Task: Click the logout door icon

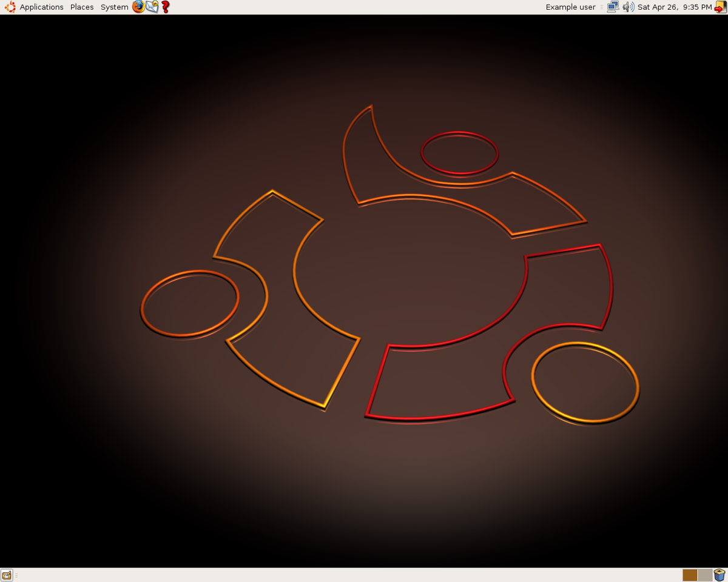Action: (x=721, y=7)
